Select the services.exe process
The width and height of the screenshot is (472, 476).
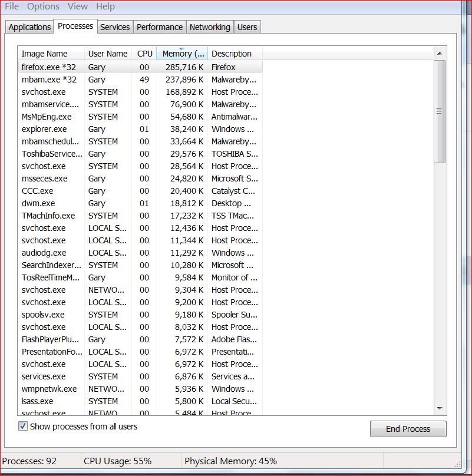[x=140, y=376]
